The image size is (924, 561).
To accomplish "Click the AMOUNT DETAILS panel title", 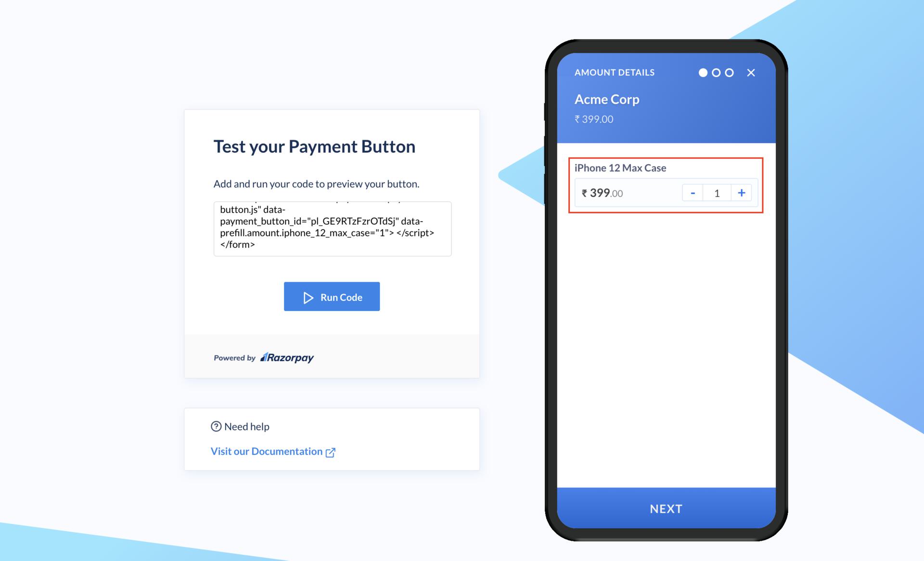I will tap(615, 72).
